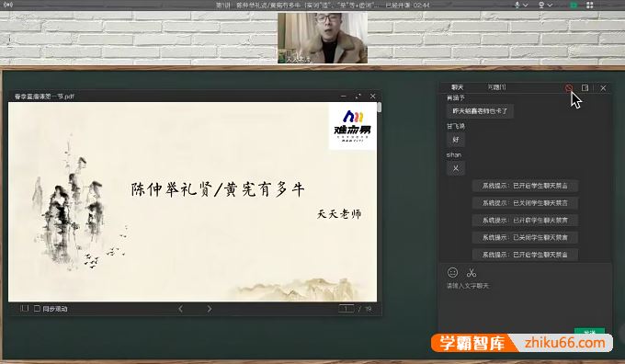Go to next PDF page arrow
The image size is (625, 364).
pos(210,309)
